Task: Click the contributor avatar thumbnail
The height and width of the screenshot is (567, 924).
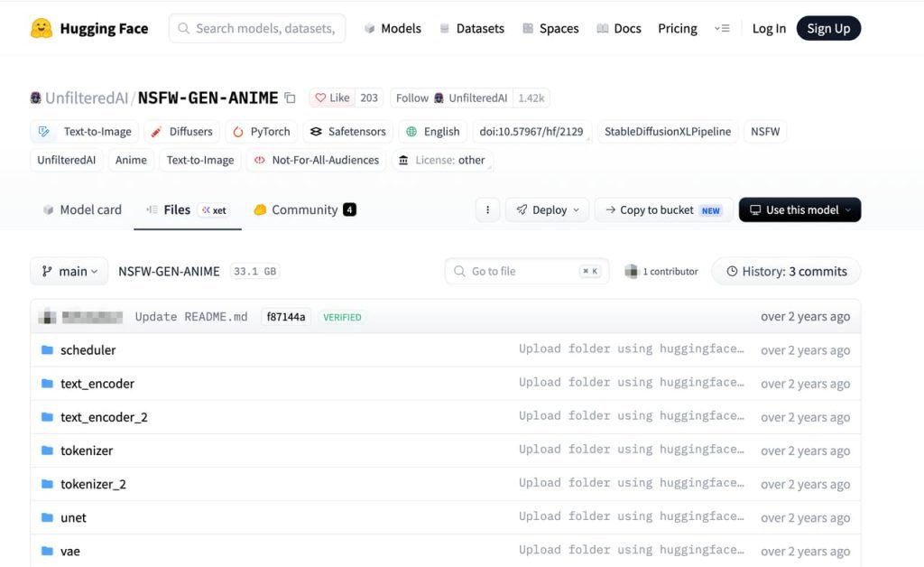Action: [631, 271]
